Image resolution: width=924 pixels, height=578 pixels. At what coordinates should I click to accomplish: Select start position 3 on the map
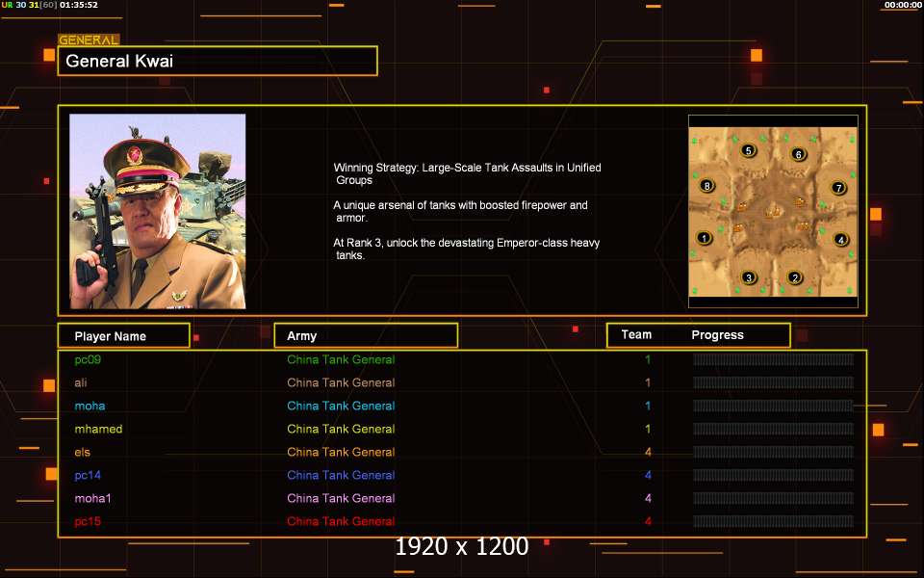click(749, 277)
